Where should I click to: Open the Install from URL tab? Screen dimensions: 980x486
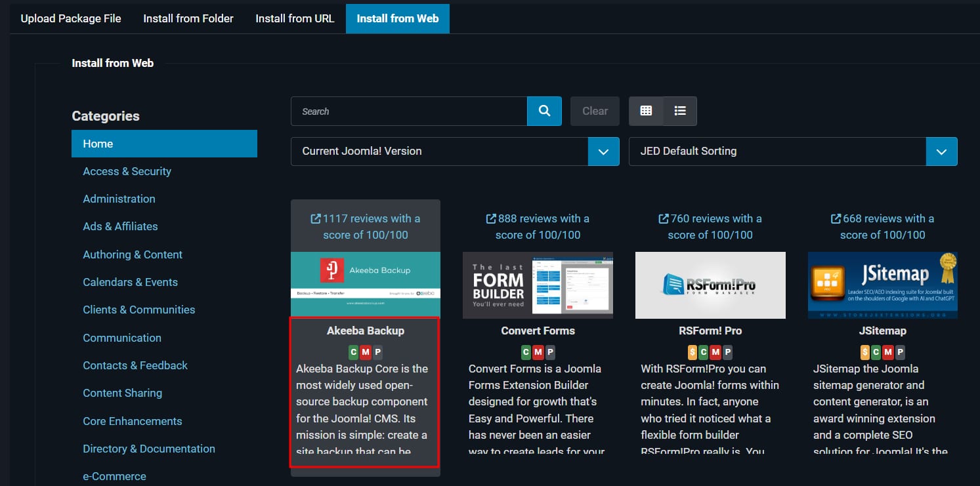pyautogui.click(x=295, y=18)
